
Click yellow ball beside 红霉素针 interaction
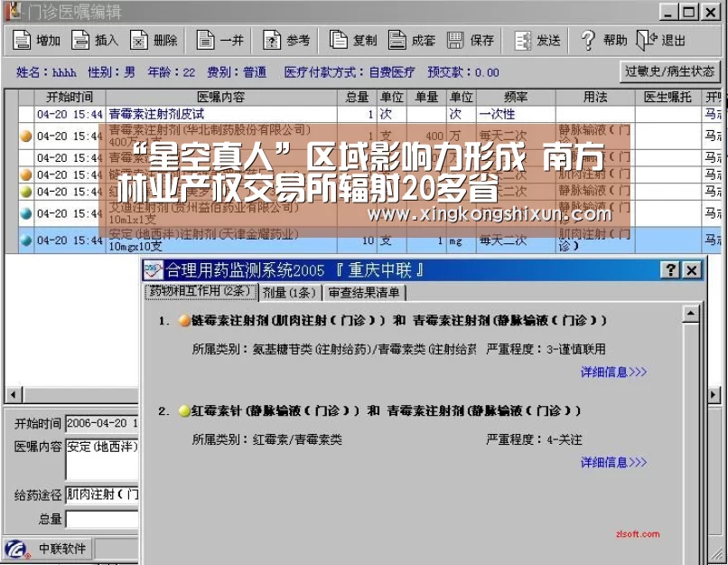[x=184, y=410]
